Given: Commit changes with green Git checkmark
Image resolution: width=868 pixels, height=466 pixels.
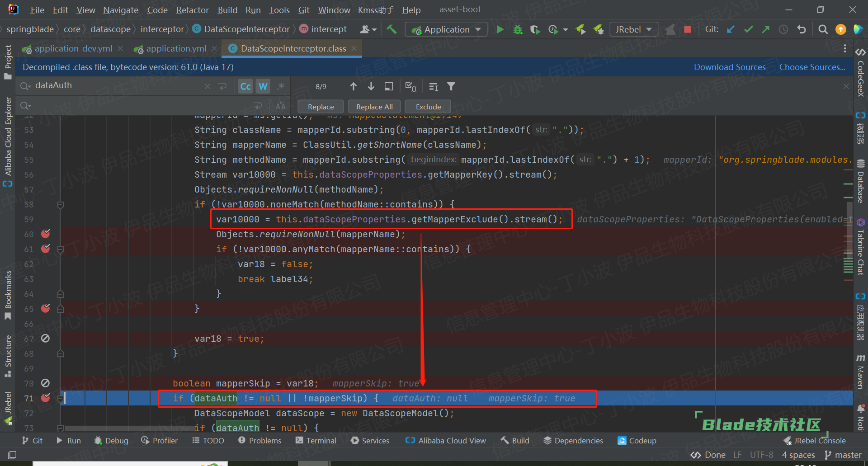Looking at the screenshot, I should click(748, 29).
